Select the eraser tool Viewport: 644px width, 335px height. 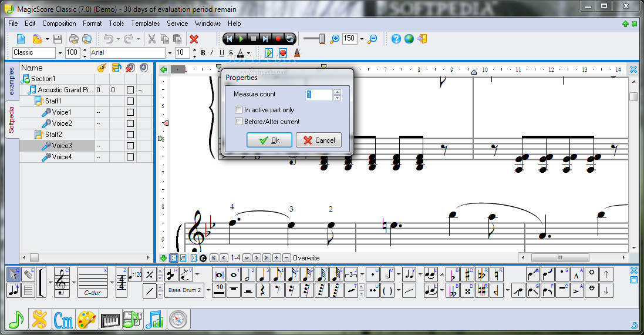pyautogui.click(x=28, y=274)
